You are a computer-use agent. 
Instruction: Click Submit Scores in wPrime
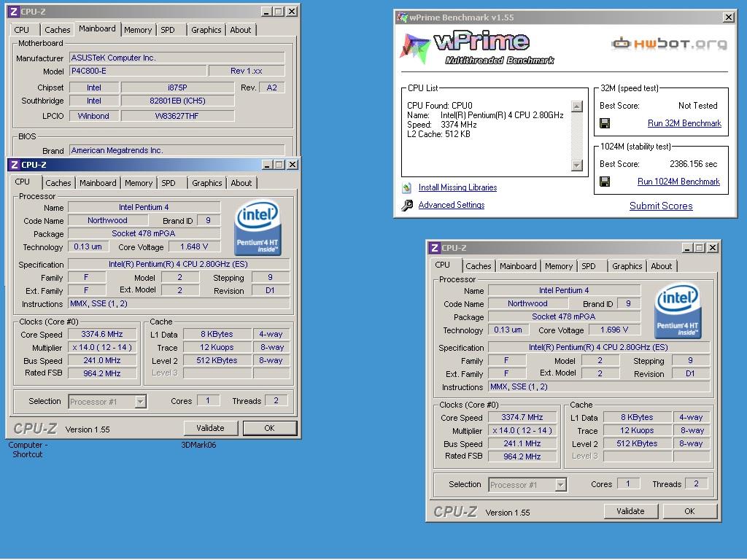661,206
